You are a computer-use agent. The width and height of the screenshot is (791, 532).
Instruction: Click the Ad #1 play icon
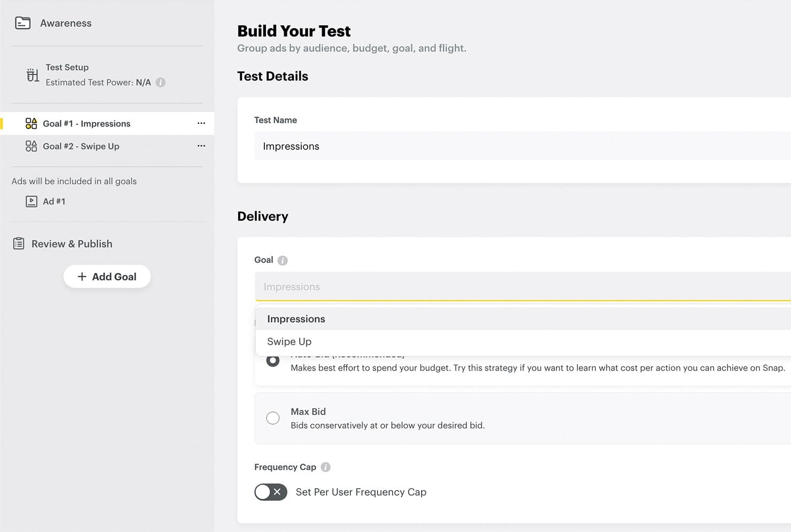[x=32, y=201]
